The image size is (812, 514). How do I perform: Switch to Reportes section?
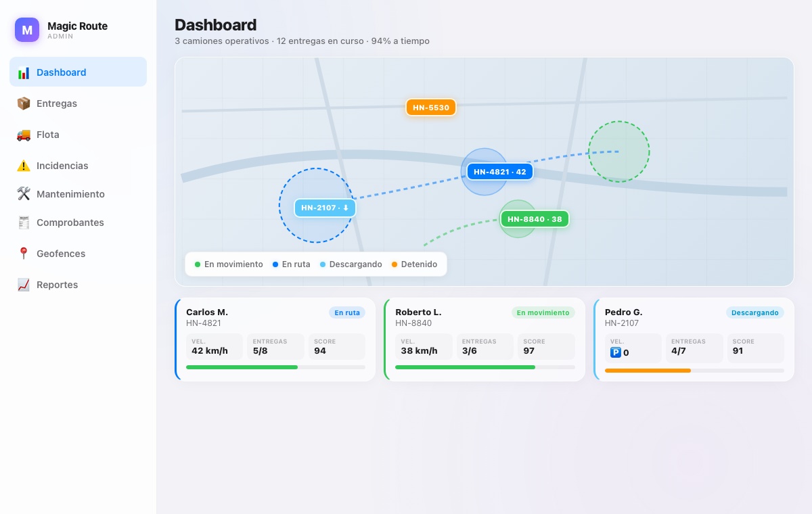tap(78, 284)
